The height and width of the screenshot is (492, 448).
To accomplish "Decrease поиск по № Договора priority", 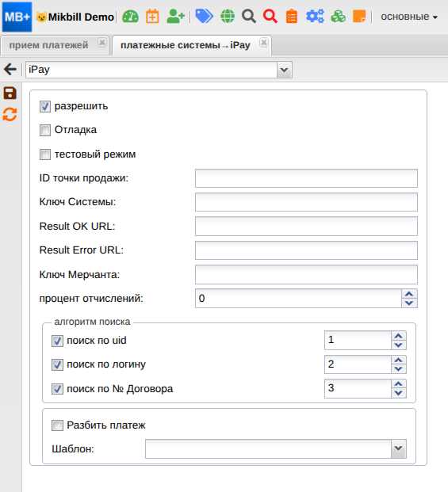I will click(x=399, y=393).
